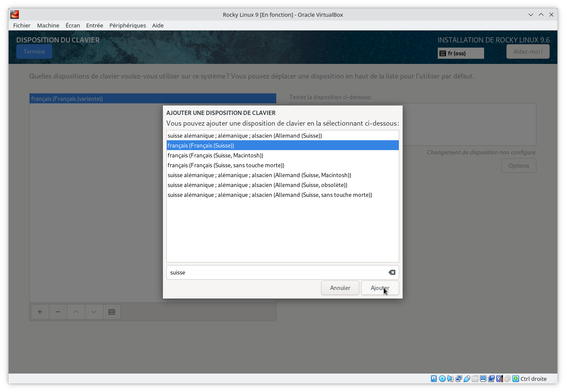
Task: Select français (Français (Suisse, Macintosh)) layout
Action: [x=215, y=155]
